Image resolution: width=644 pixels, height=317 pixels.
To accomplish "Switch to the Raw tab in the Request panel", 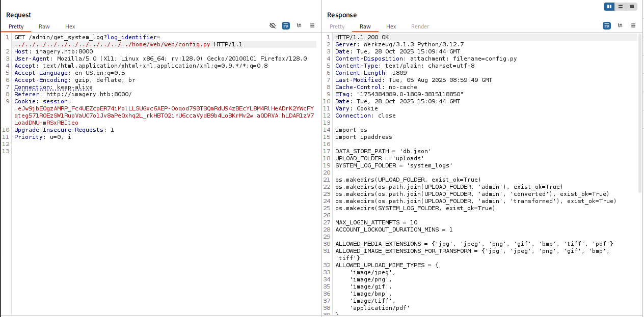I will point(44,26).
